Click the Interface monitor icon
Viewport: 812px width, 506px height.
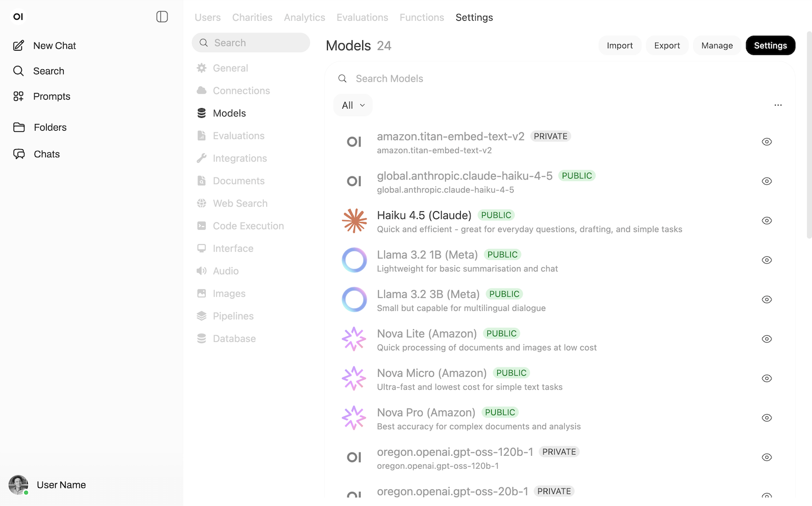coord(201,248)
